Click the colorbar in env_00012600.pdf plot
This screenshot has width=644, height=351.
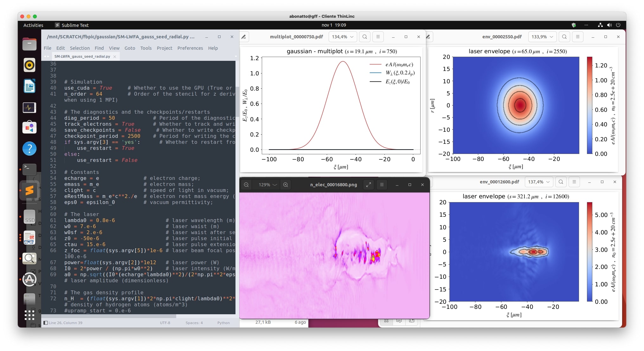[589, 252]
